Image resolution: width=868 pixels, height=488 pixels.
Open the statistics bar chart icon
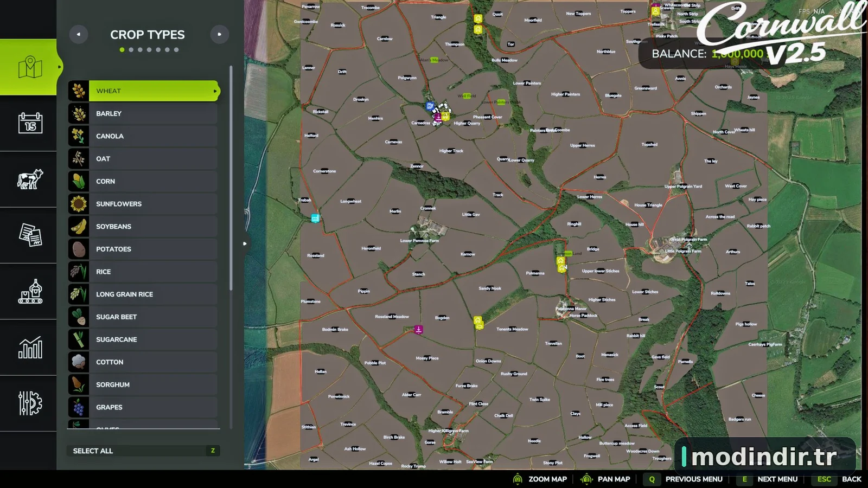point(30,347)
